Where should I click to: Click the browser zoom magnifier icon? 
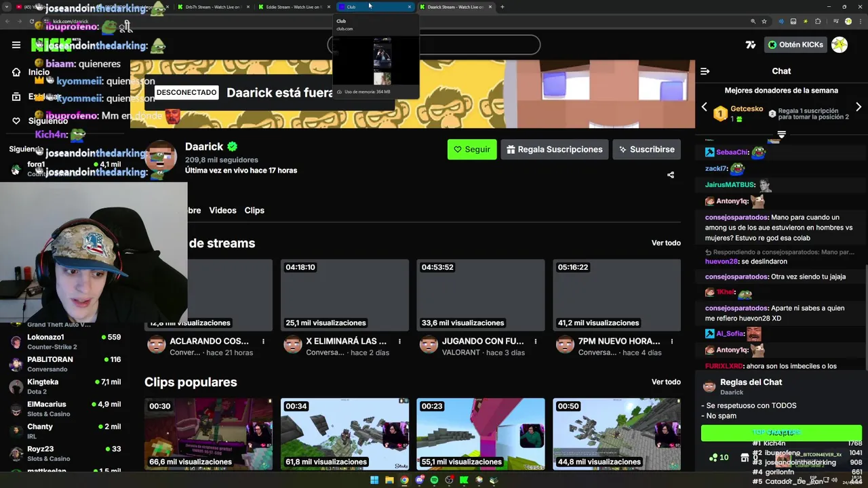pos(753,21)
